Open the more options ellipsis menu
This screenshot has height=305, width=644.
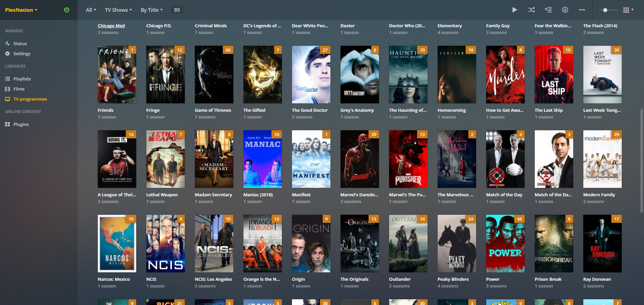[x=582, y=10]
